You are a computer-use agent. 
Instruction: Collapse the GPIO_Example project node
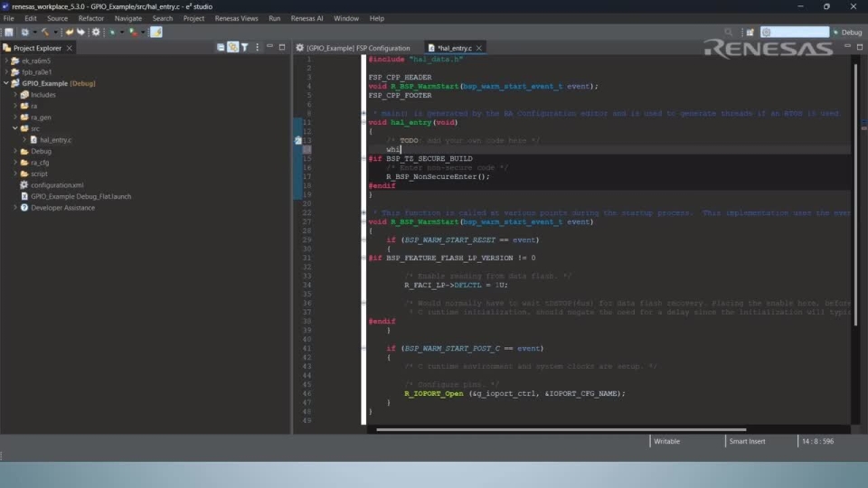(x=6, y=83)
